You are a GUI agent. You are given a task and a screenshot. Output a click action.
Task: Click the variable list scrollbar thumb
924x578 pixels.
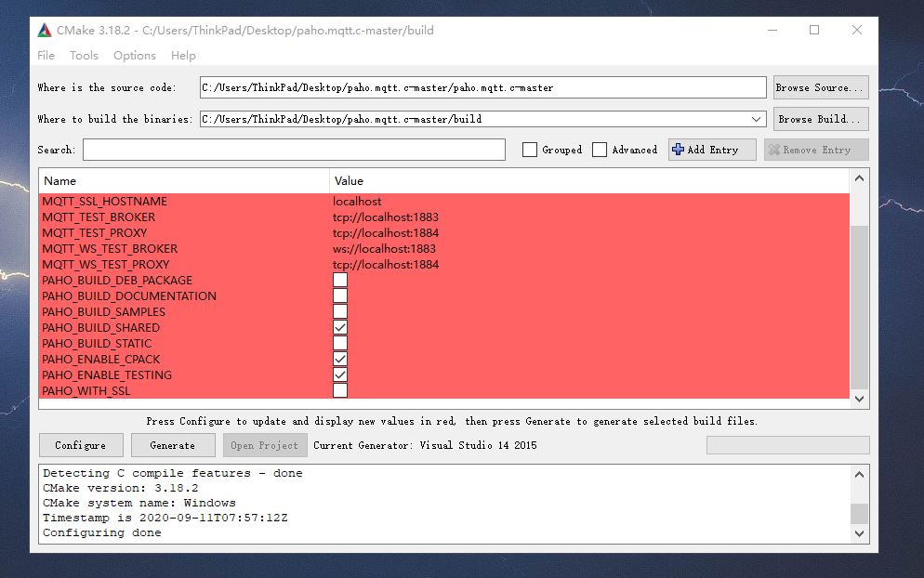click(x=859, y=307)
